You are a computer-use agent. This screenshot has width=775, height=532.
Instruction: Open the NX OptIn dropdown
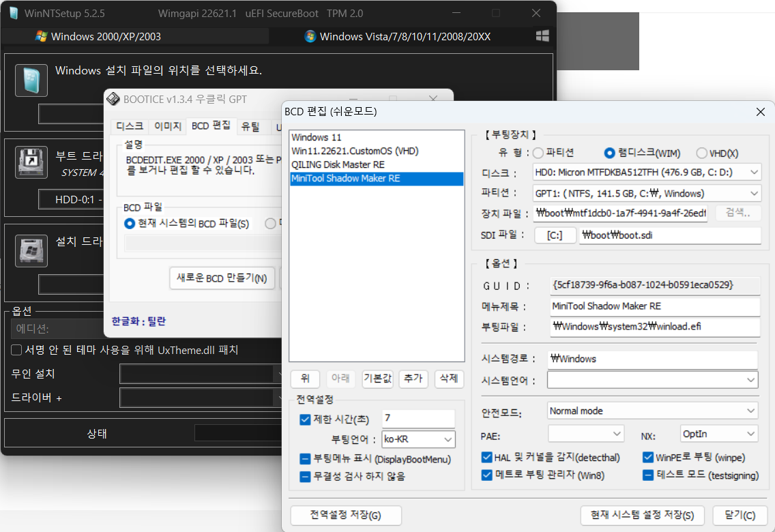click(718, 434)
